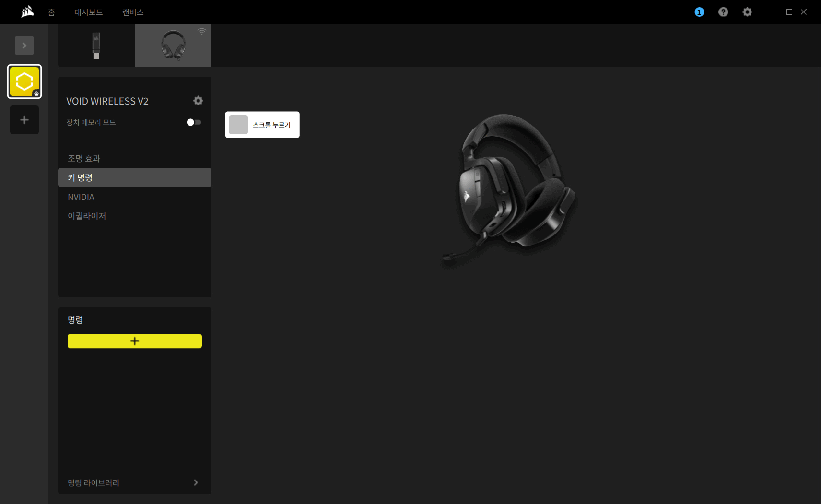The height and width of the screenshot is (504, 821).
Task: Select the VOID headset device tab
Action: tap(173, 46)
